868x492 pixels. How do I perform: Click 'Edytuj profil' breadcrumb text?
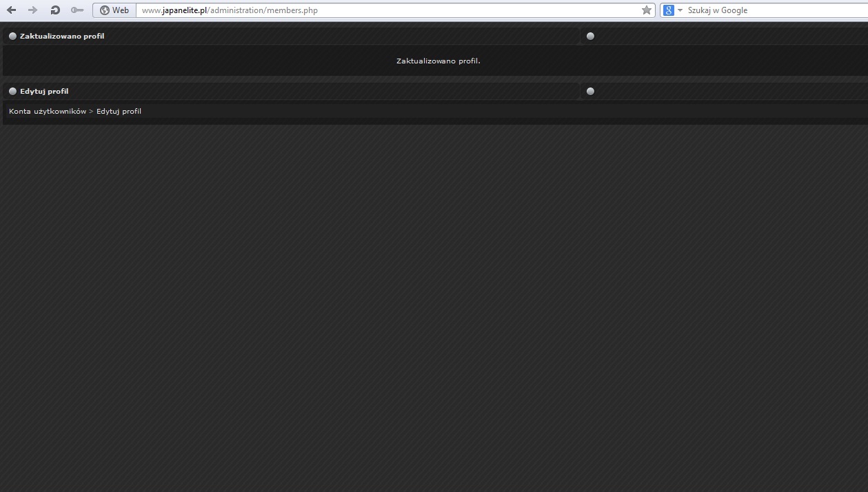(x=119, y=111)
